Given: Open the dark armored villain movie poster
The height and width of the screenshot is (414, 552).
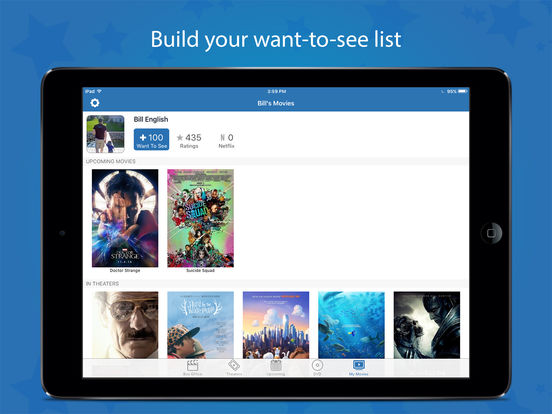Looking at the screenshot, I should pyautogui.click(x=427, y=325).
